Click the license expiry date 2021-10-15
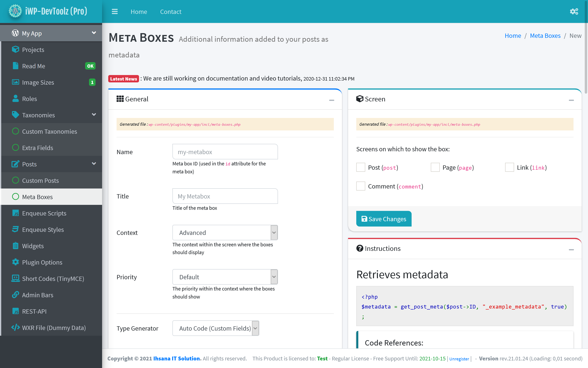Viewport: 588px width, 368px height. (432, 358)
